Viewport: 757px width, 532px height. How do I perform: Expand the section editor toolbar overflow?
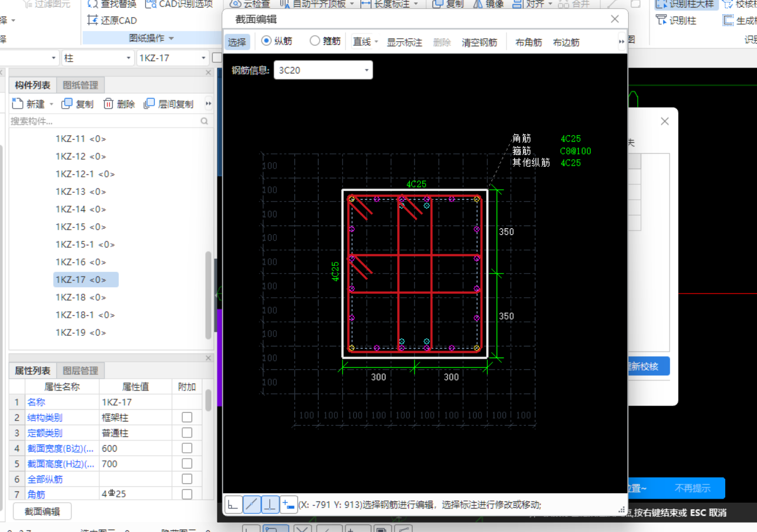[621, 42]
